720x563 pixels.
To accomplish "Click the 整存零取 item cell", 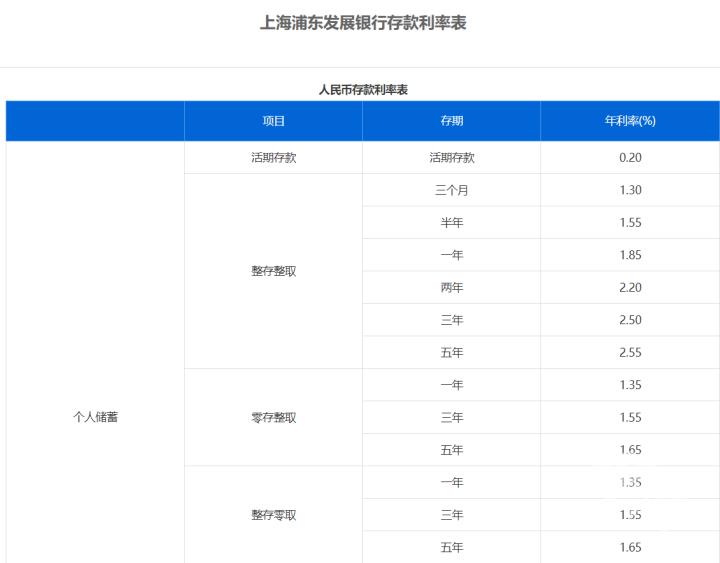I will 273,515.
